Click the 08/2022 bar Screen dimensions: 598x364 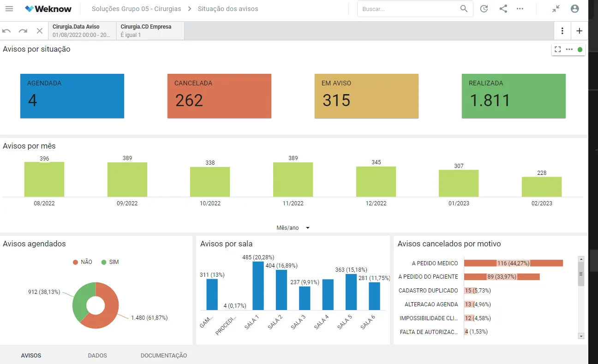tap(44, 179)
